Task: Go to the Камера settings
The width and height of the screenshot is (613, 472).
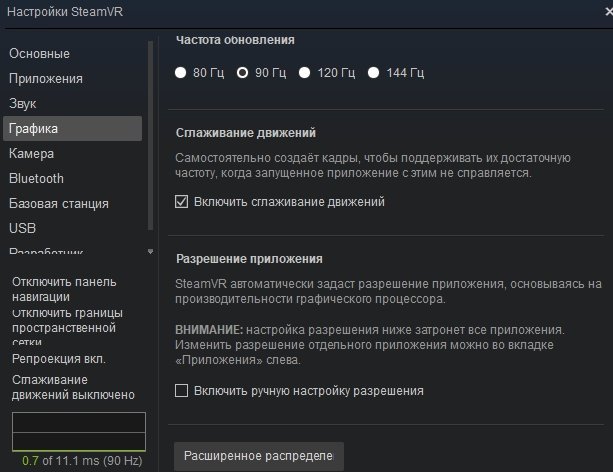Action: [31, 153]
